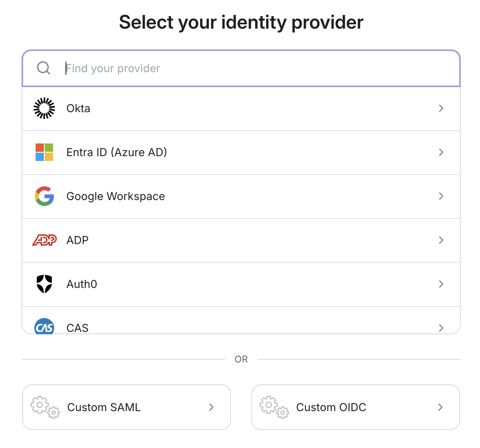The width and height of the screenshot is (480, 448).
Task: Click the magnifying glass search icon
Action: (x=43, y=68)
